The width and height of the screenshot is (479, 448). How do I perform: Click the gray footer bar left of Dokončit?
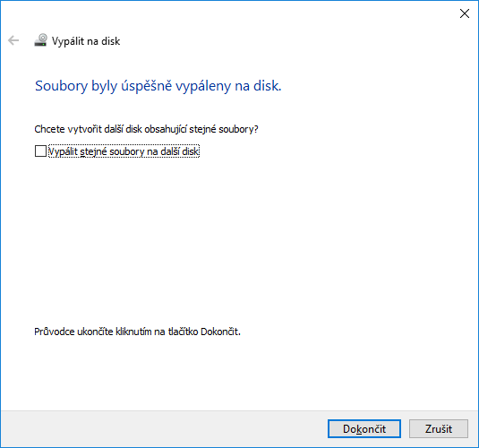164,428
